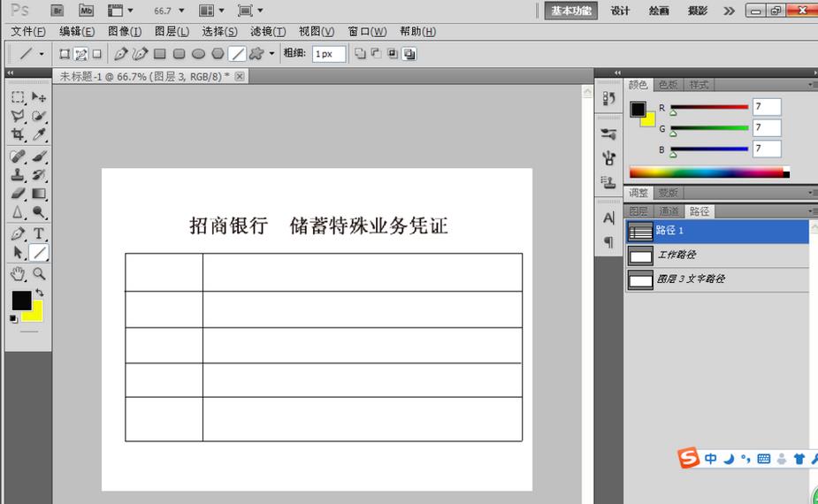818x504 pixels.
Task: Switch to the 通道 panel tab
Action: [669, 211]
